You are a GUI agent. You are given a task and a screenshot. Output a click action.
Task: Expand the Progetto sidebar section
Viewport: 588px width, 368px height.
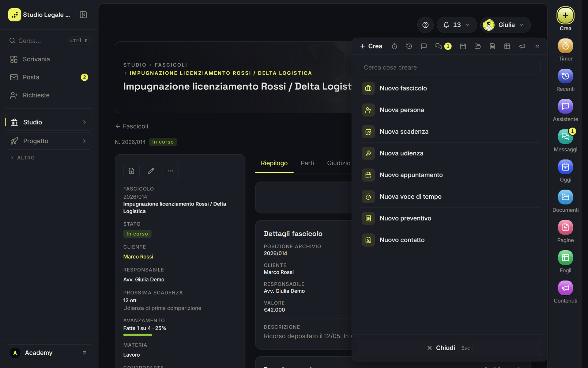coord(49,141)
